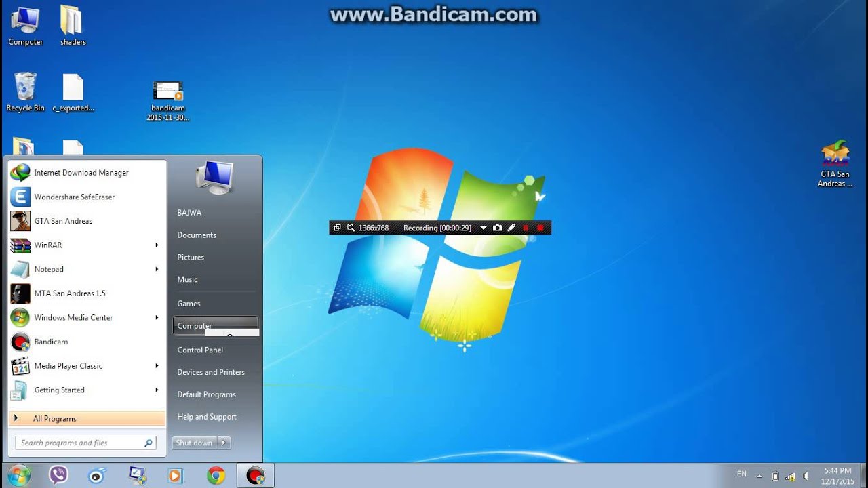
Task: Click the magnifier icon in the Start search box
Action: click(148, 443)
